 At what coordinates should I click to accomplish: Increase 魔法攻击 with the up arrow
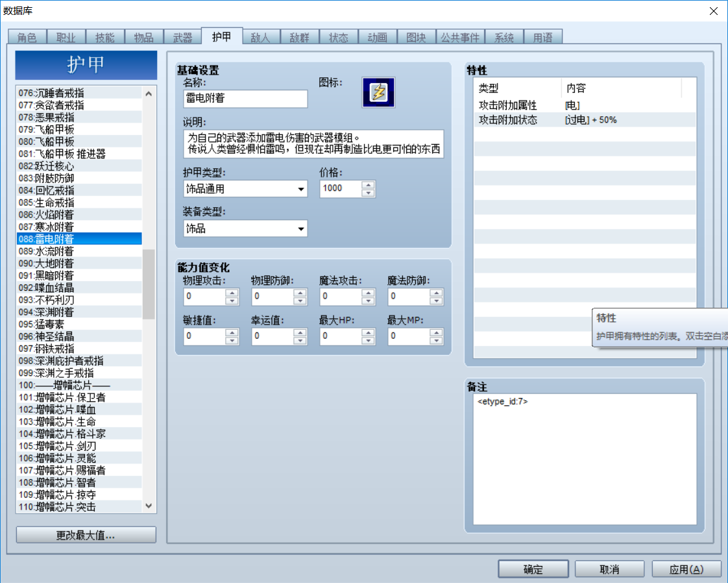click(368, 293)
